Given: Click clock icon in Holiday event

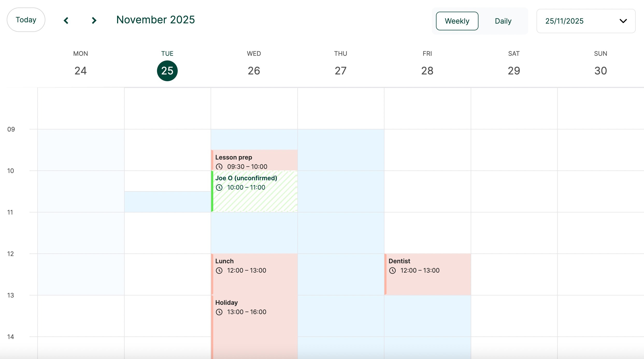Looking at the screenshot, I should pos(219,312).
